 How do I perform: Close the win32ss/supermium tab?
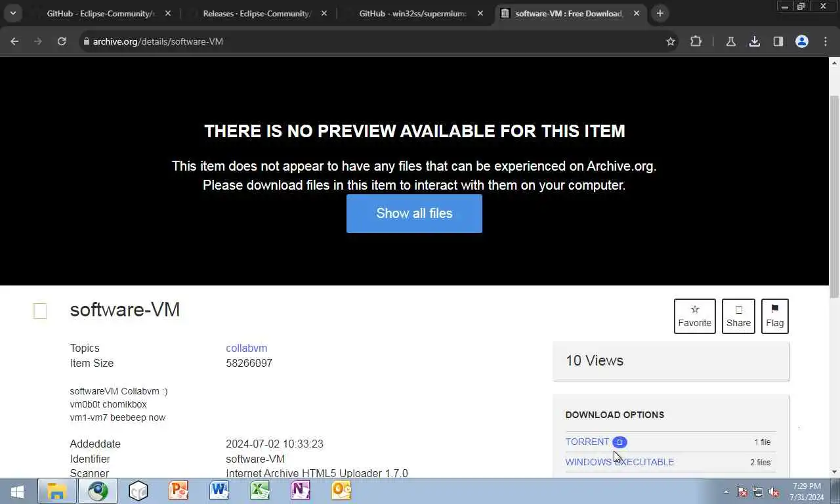click(x=480, y=13)
